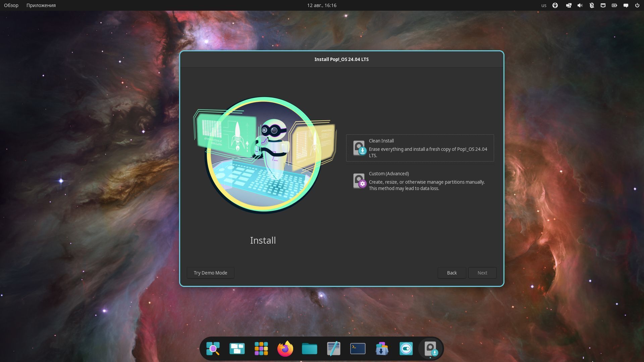
Task: Click the Bluetooth disabled icon
Action: click(592, 5)
